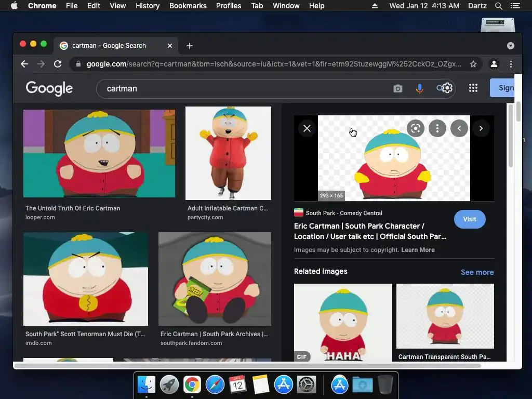Open the Help menu

click(316, 6)
